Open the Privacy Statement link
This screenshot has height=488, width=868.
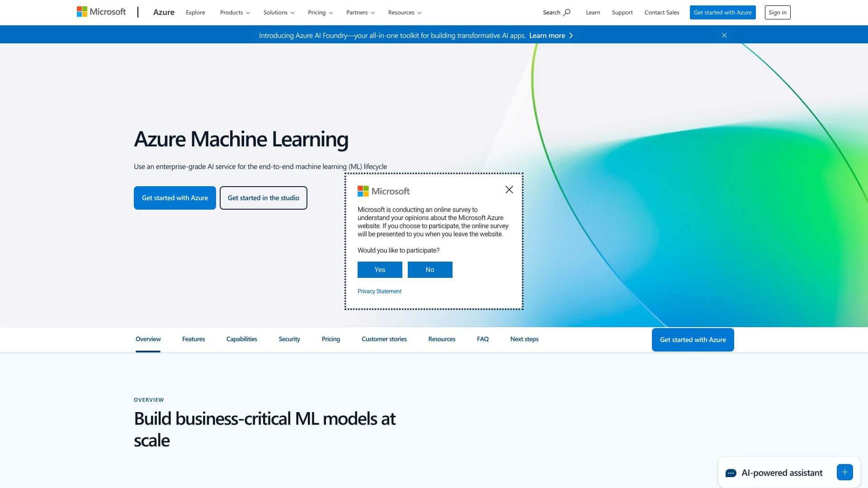(x=379, y=291)
